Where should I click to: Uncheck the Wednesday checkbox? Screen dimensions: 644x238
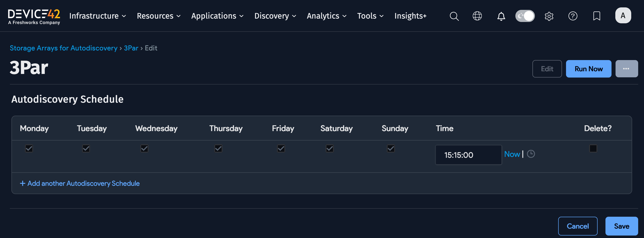[144, 149]
